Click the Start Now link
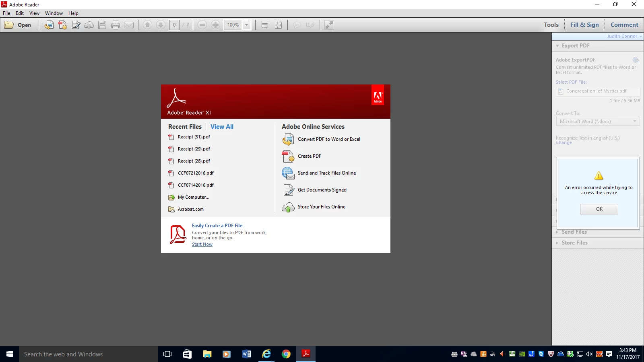 click(202, 245)
